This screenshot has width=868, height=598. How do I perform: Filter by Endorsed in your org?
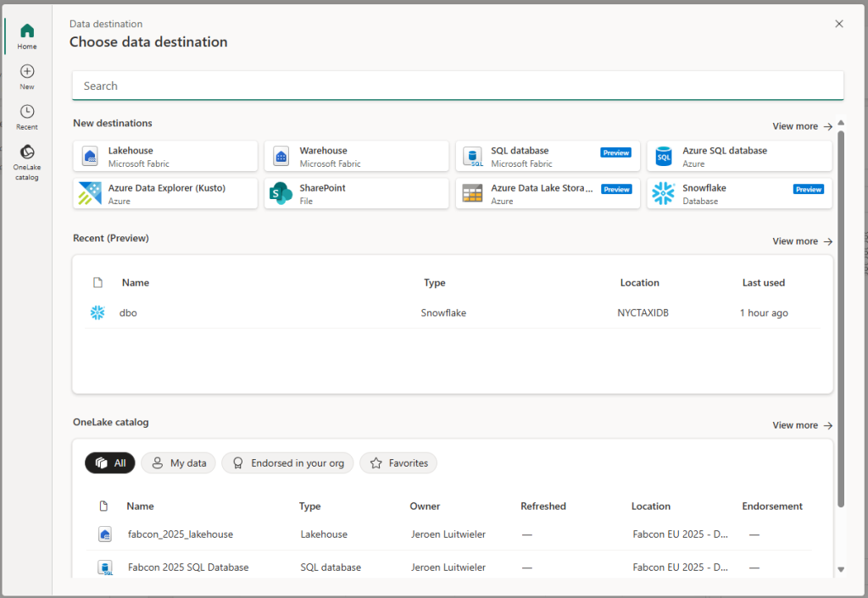[287, 463]
